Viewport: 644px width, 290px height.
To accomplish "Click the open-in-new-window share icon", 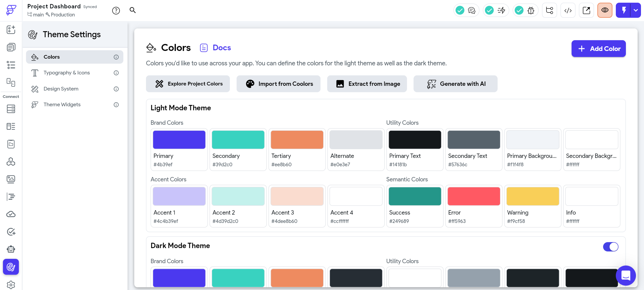I will 586,10.
